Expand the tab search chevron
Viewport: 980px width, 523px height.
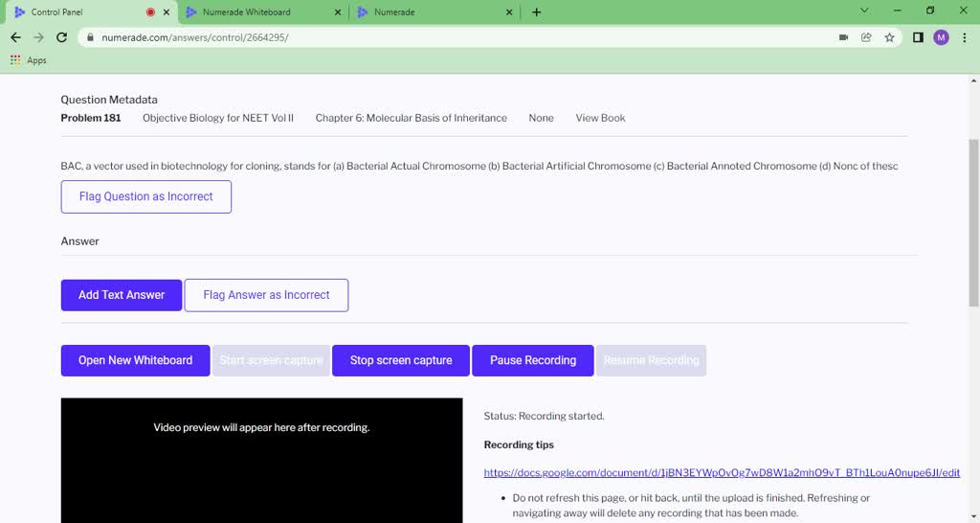[x=864, y=11]
